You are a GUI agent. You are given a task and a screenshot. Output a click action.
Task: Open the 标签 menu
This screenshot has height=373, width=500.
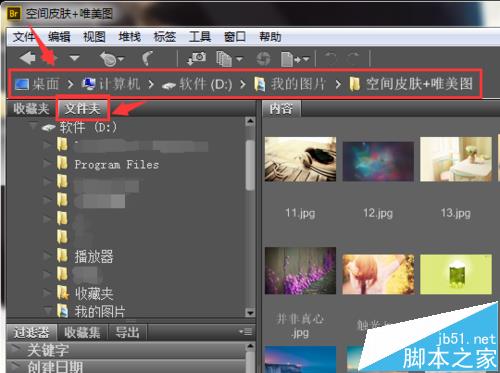pyautogui.click(x=165, y=36)
